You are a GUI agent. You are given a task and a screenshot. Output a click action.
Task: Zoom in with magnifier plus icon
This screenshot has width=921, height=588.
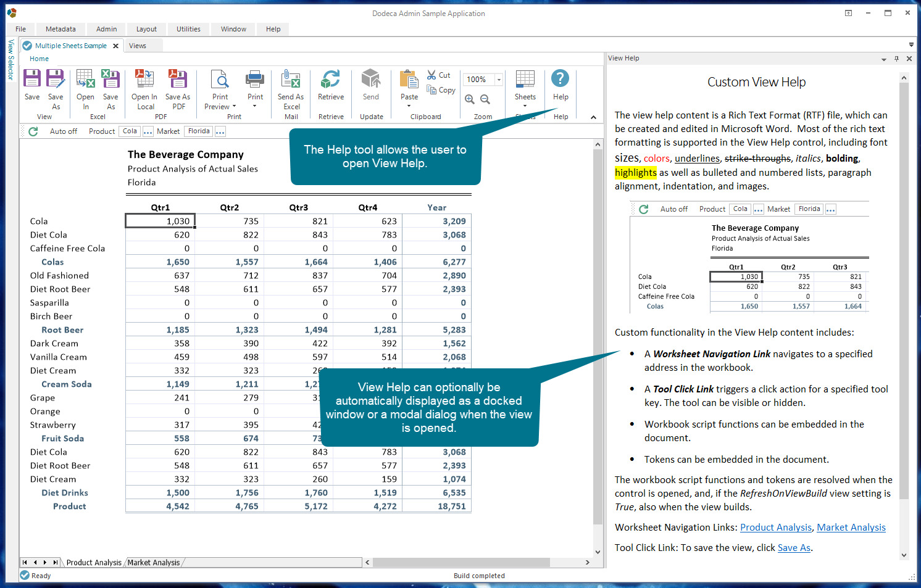(x=470, y=99)
